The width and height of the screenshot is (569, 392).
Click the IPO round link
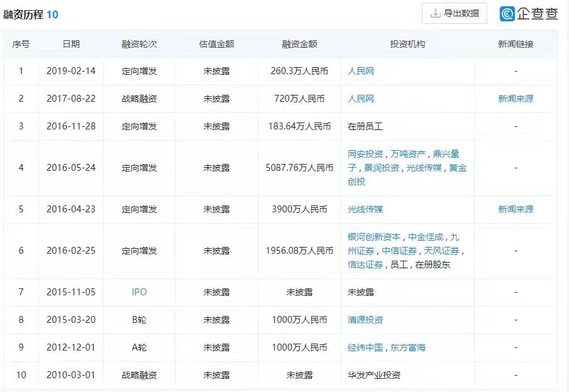[x=140, y=292]
